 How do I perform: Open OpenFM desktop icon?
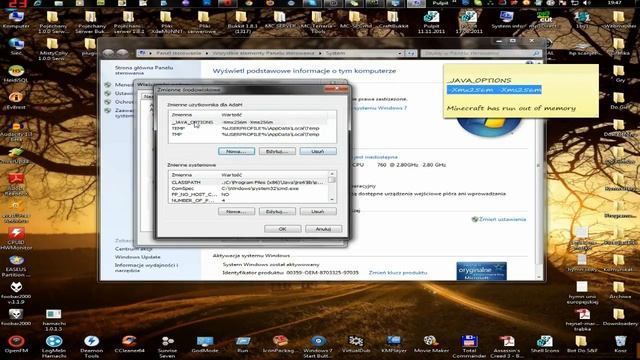(16, 344)
